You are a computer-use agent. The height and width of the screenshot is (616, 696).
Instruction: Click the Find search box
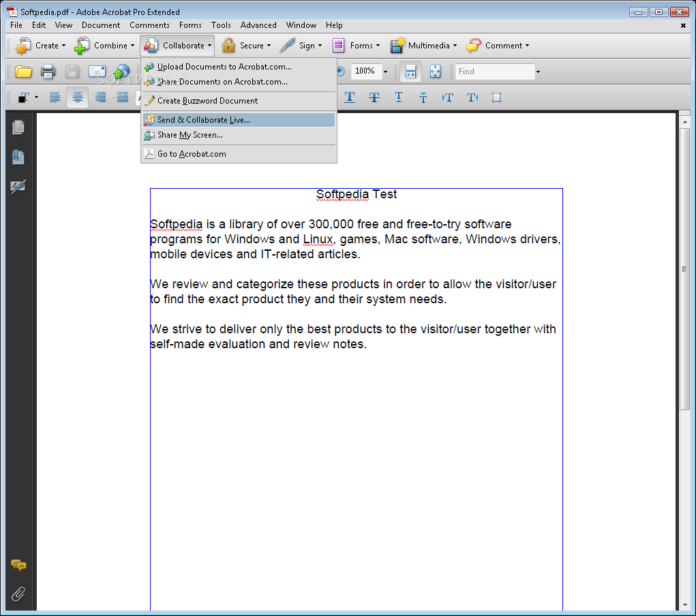495,72
